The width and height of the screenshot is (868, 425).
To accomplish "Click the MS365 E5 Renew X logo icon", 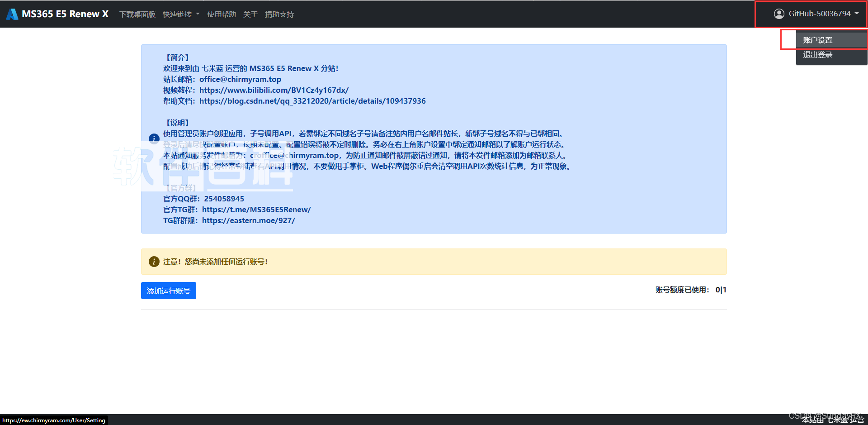I will tap(12, 14).
